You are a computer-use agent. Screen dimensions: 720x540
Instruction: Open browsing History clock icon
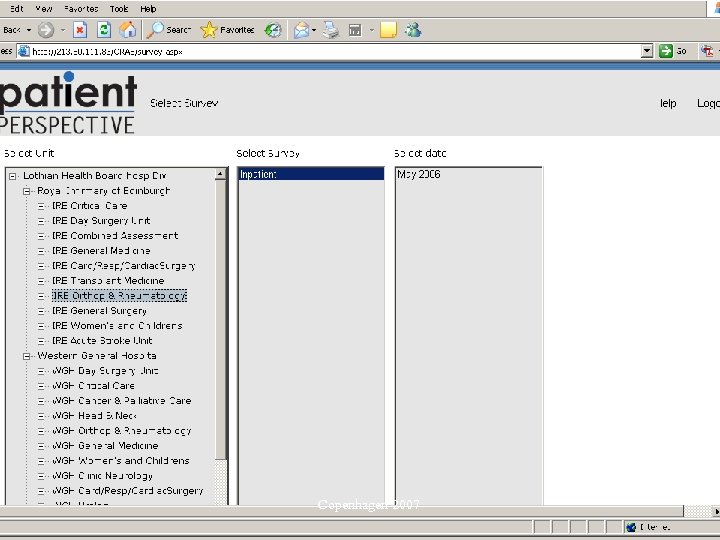tap(273, 30)
